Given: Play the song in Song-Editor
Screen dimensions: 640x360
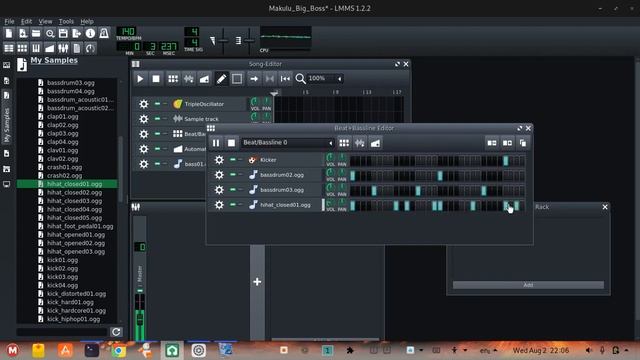Looking at the screenshot, I should tap(140, 79).
